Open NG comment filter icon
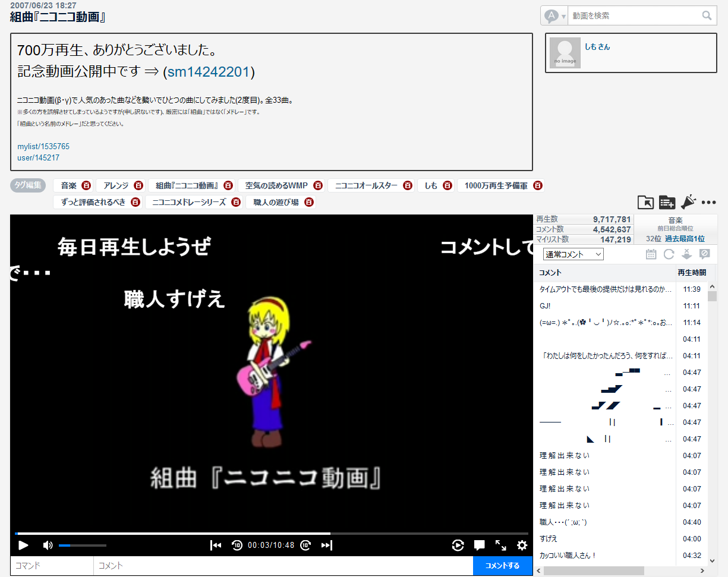This screenshot has height=577, width=728. [705, 254]
